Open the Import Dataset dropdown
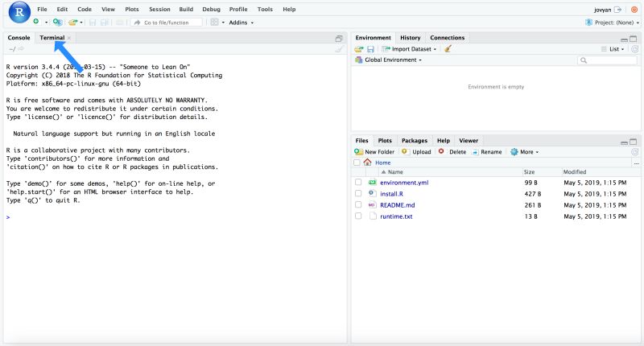The width and height of the screenshot is (644, 346). pyautogui.click(x=409, y=49)
